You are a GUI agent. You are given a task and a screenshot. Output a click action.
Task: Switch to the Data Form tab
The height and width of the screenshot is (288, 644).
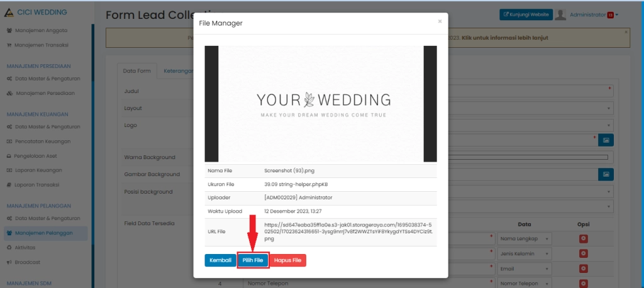[x=136, y=71]
